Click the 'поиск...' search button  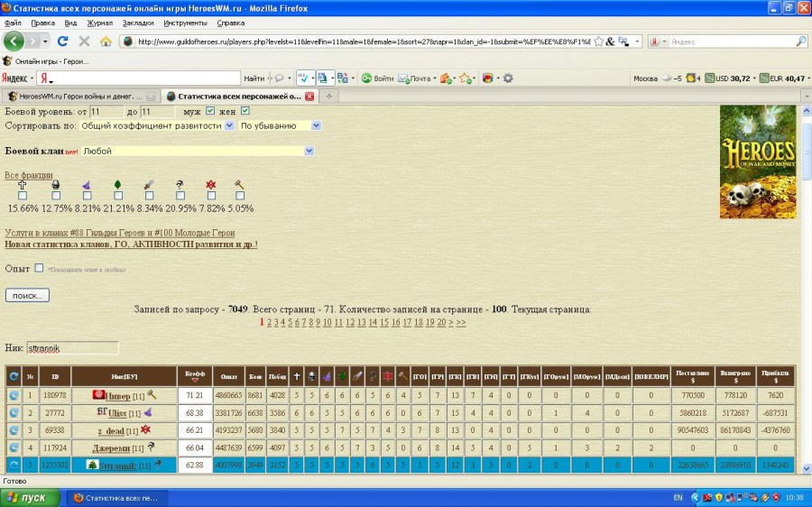pos(27,295)
